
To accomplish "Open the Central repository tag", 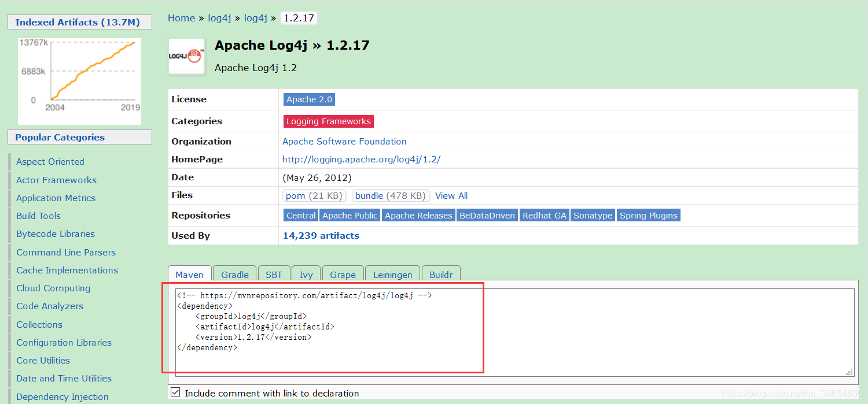I will coord(301,216).
